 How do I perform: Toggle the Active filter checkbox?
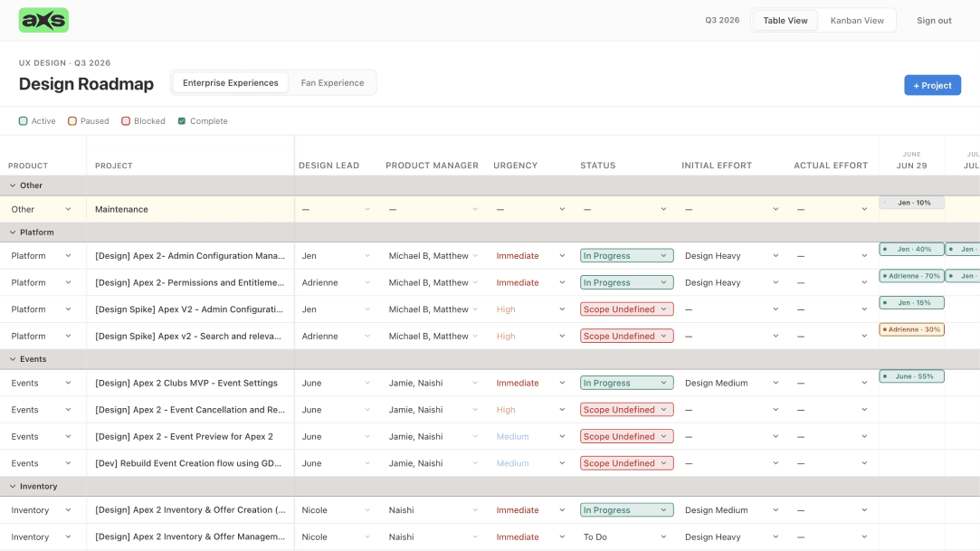coord(24,121)
